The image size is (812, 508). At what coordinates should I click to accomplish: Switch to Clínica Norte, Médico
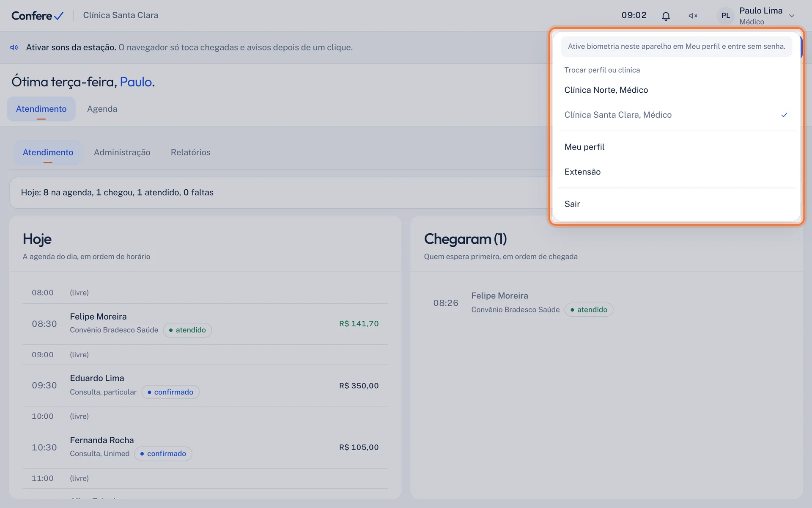pyautogui.click(x=676, y=90)
